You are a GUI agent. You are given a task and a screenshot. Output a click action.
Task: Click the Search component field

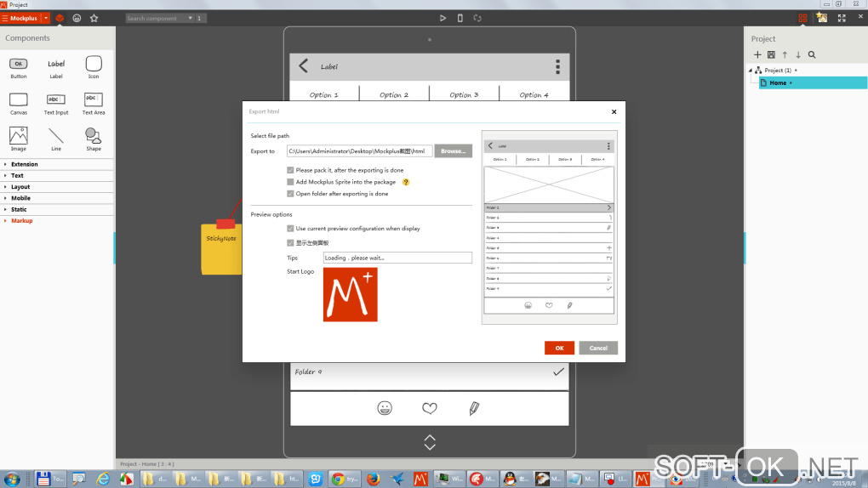[156, 18]
